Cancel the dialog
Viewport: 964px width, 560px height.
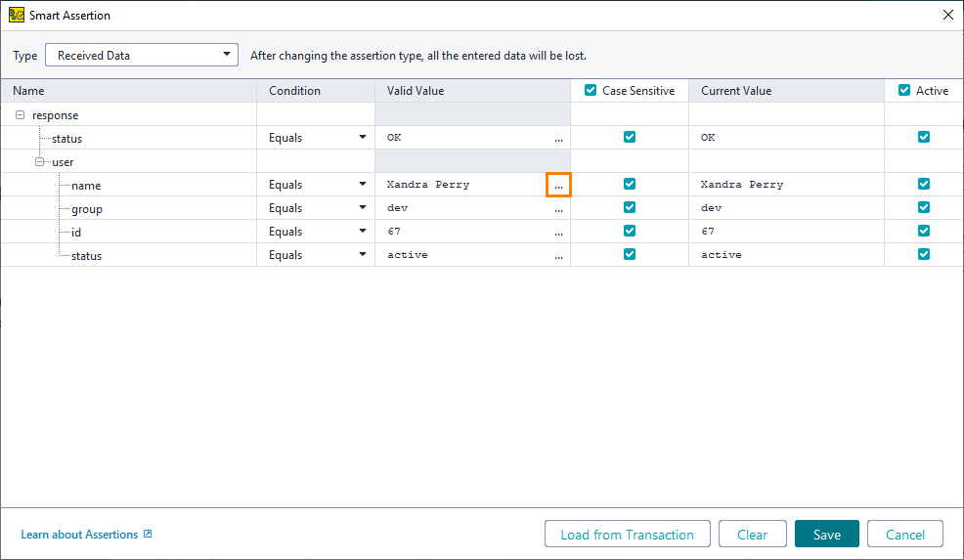click(x=905, y=535)
